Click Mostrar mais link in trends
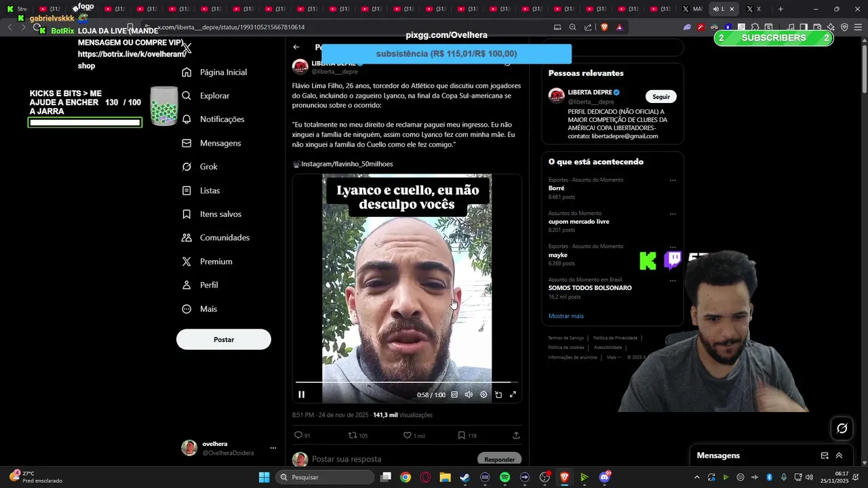The image size is (868, 488). [x=566, y=316]
